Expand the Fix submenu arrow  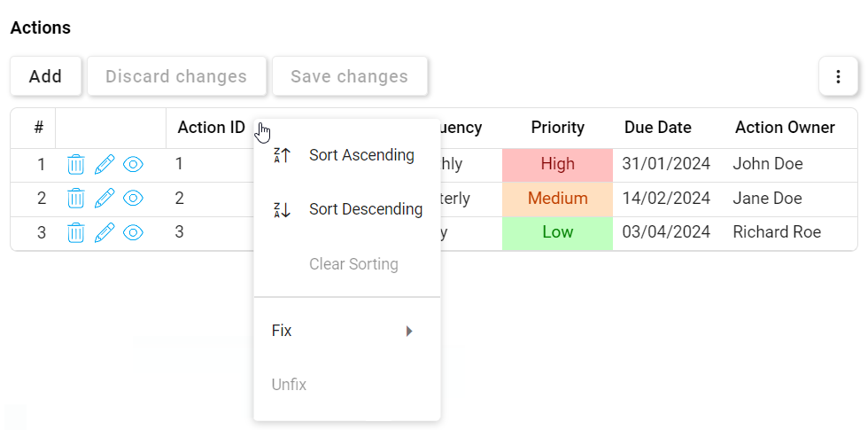[x=409, y=332]
